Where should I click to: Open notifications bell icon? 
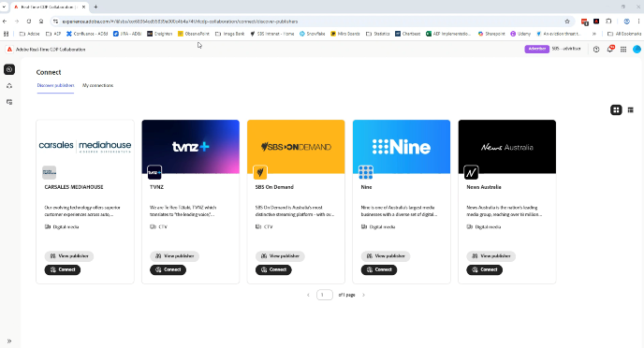click(610, 49)
